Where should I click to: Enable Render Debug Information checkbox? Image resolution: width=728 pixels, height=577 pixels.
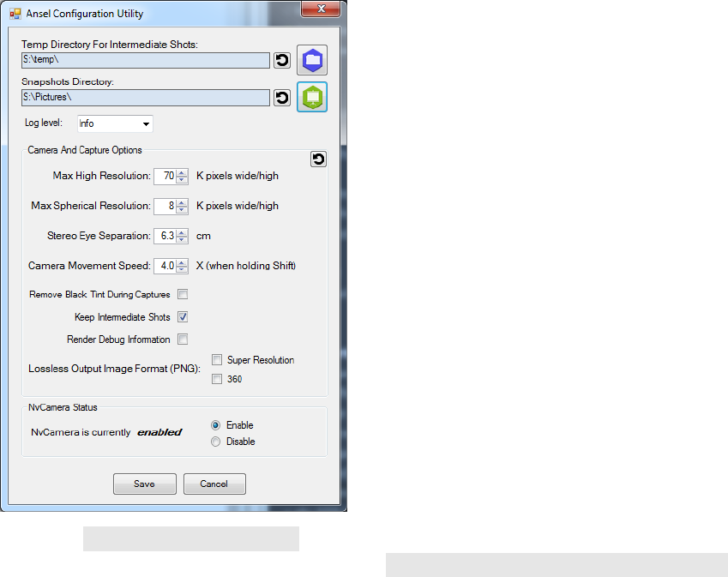coord(183,340)
